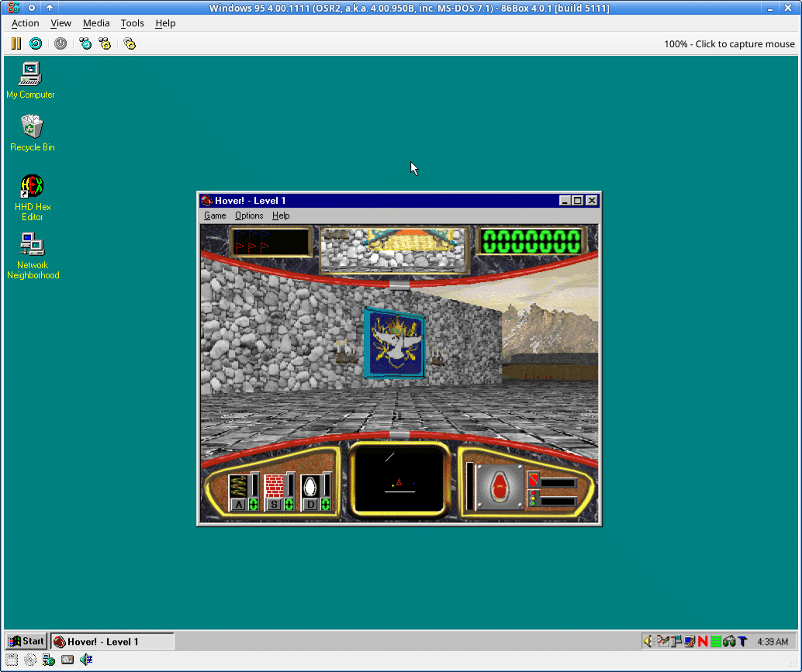Click the 'A' key label under spring
Screen dimensions: 802x672
click(238, 505)
